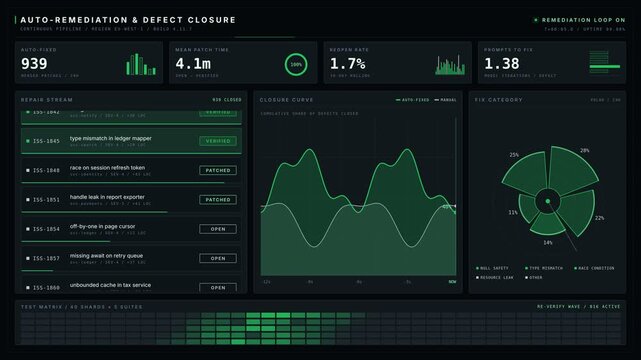Click the OPEN badge on ISS-1854
The width and height of the screenshot is (641, 360).
(x=218, y=229)
